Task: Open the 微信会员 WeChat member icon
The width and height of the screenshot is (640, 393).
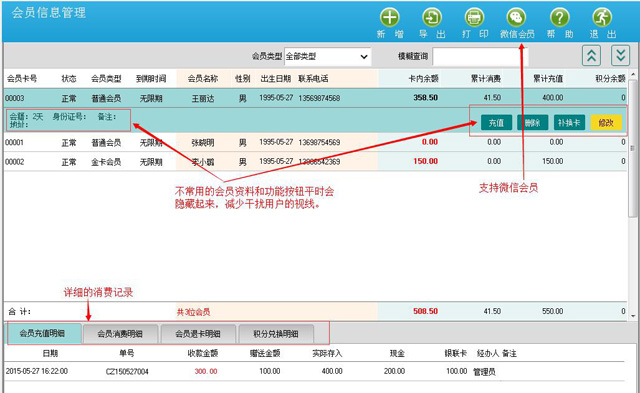Action: coord(517,18)
